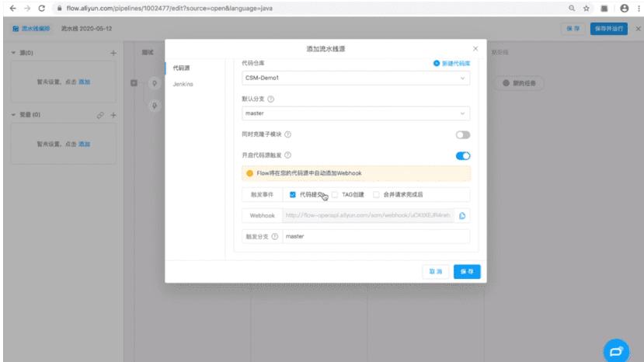Click the square stage icon on canvas
This screenshot has width=644, height=362.
tap(134, 83)
